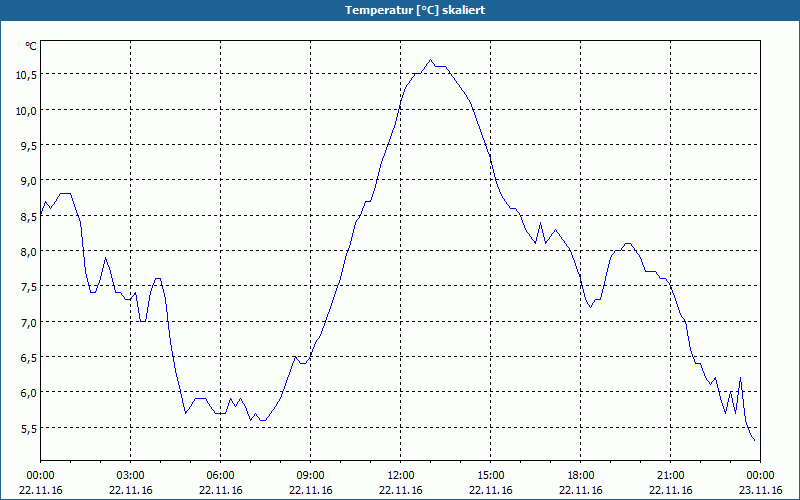
Task: Click the 12:00 time axis label
Action: [401, 476]
